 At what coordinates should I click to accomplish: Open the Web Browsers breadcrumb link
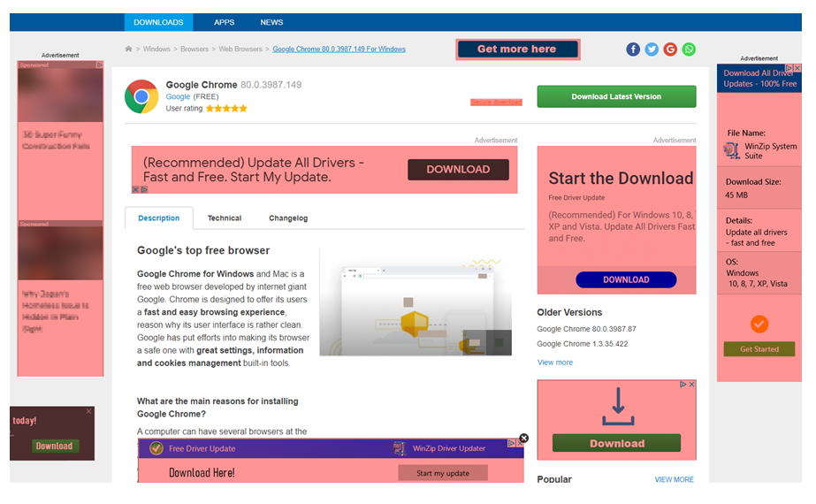click(240, 49)
